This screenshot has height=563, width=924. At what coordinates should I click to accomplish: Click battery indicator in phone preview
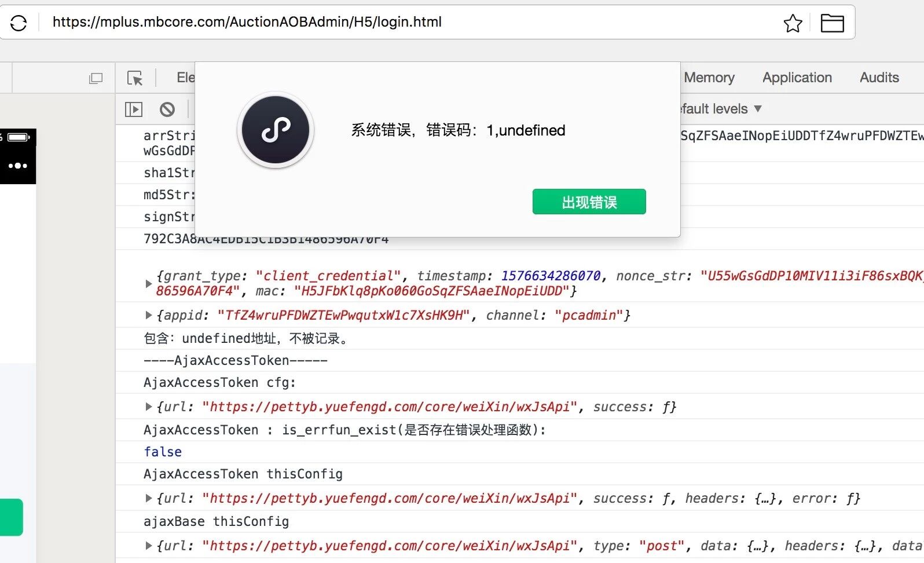tap(17, 137)
